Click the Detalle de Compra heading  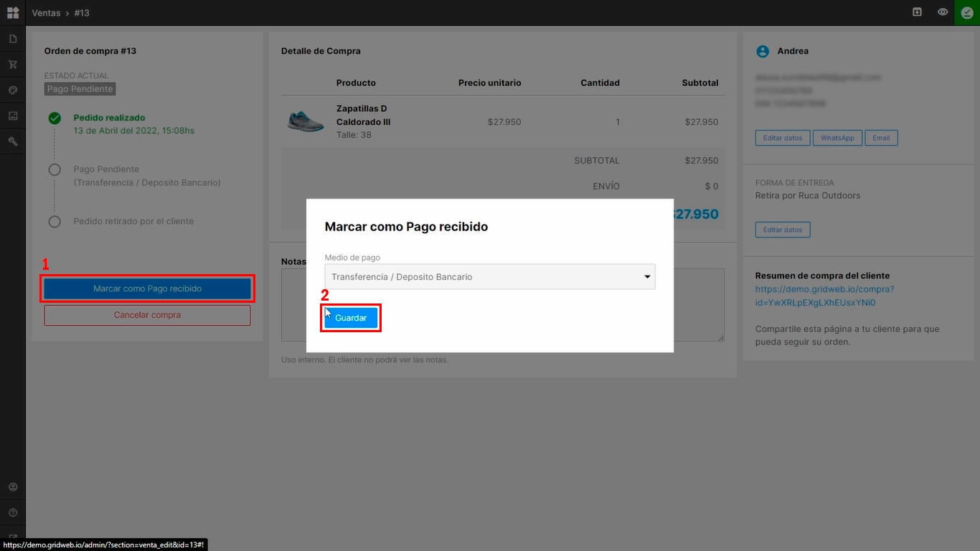pyautogui.click(x=321, y=51)
